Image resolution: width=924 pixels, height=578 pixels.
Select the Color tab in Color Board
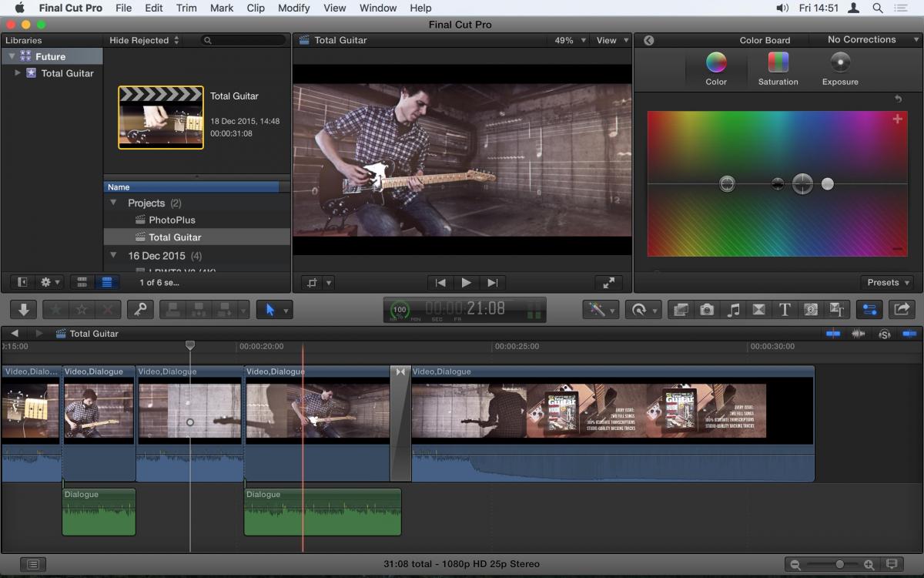click(x=716, y=69)
